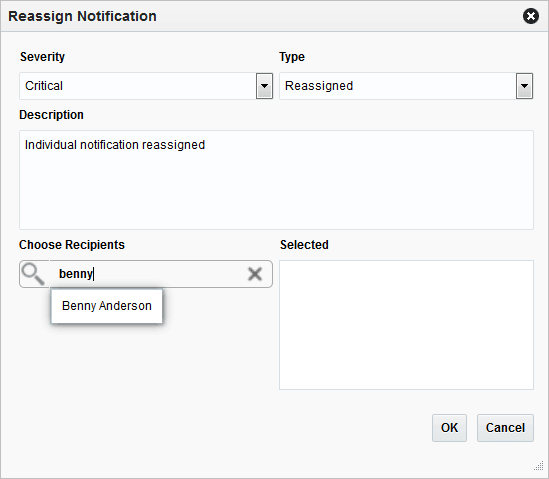Click the Description label
The height and width of the screenshot is (479, 549).
tap(51, 115)
